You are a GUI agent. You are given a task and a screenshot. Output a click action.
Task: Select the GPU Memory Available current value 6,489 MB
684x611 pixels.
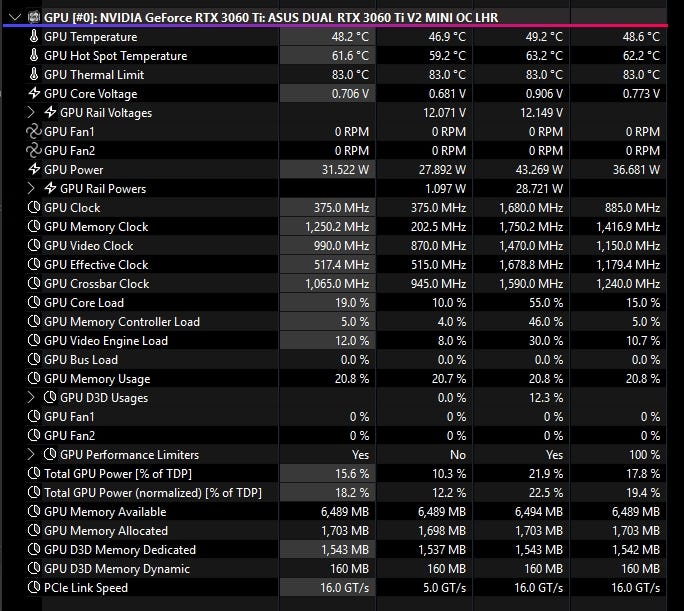[x=341, y=511]
